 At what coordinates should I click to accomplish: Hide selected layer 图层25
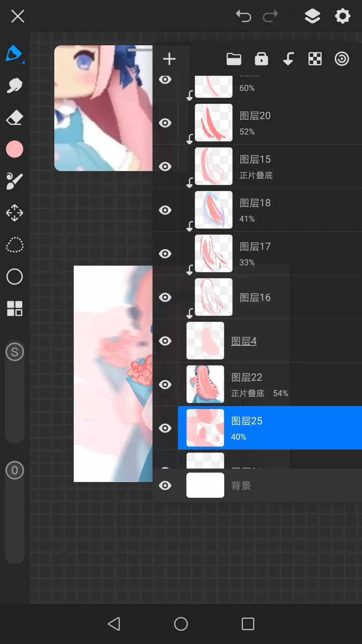tap(165, 428)
